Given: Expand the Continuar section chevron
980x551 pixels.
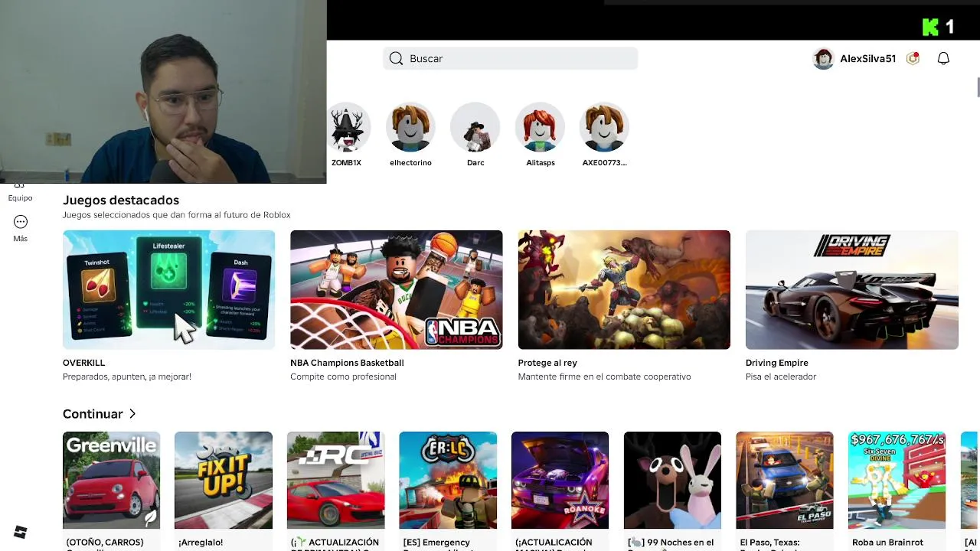Looking at the screenshot, I should [x=132, y=414].
